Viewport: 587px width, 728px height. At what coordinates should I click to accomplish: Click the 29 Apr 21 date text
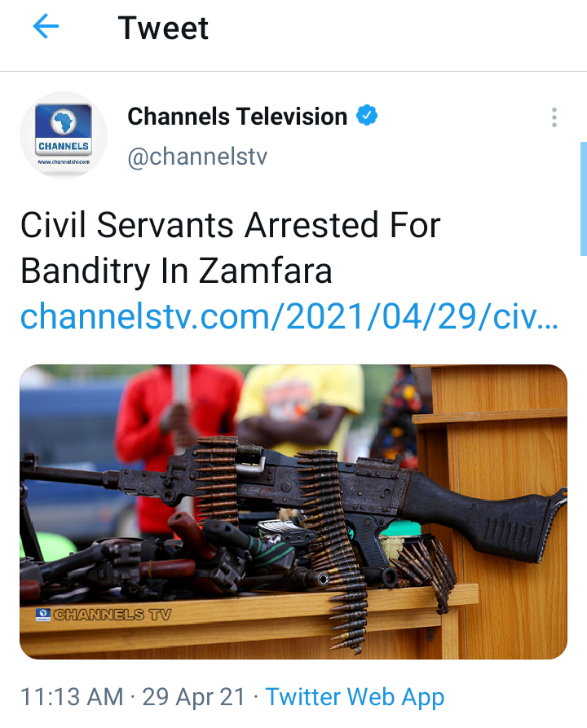194,697
